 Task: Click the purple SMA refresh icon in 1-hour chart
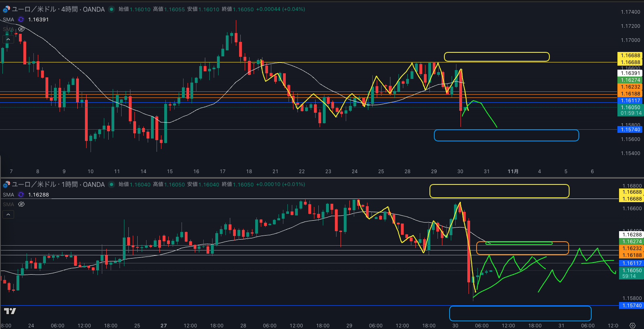[21, 195]
